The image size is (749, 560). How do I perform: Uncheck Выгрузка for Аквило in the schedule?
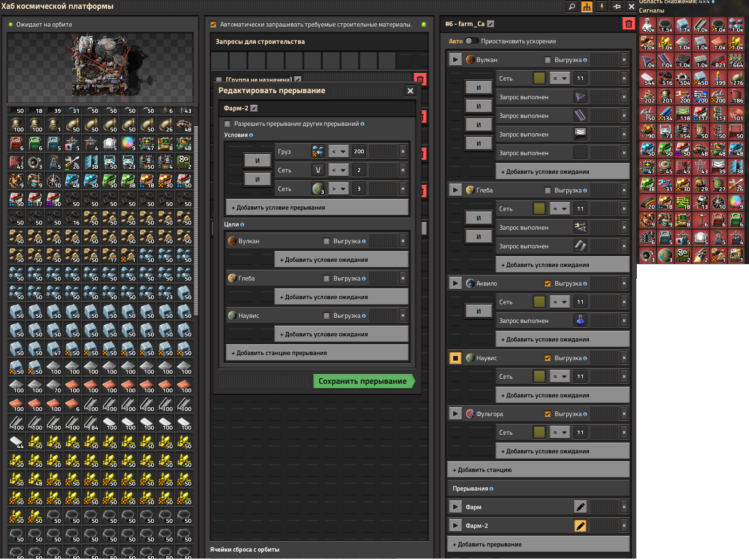pyautogui.click(x=548, y=283)
